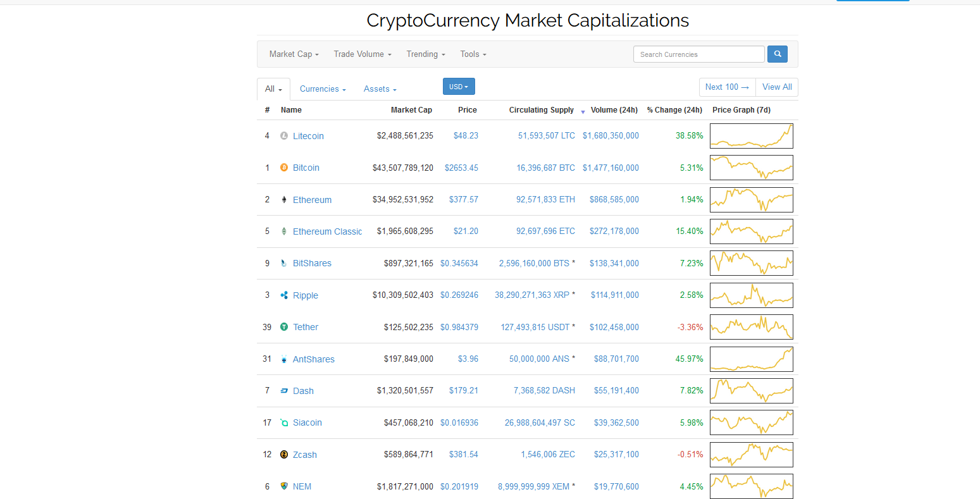This screenshot has height=499, width=980.
Task: Click AntShares 45.97% change value
Action: 689,359
